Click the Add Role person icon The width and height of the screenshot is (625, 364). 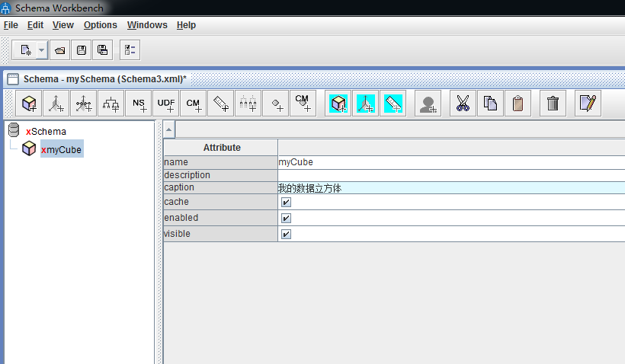(x=428, y=104)
